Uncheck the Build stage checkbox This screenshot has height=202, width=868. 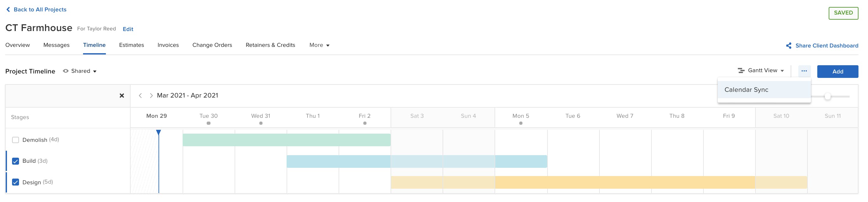pyautogui.click(x=16, y=161)
